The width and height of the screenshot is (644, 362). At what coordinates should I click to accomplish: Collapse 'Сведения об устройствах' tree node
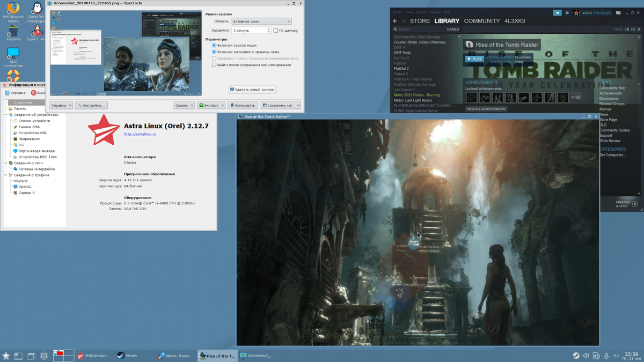tap(6, 115)
